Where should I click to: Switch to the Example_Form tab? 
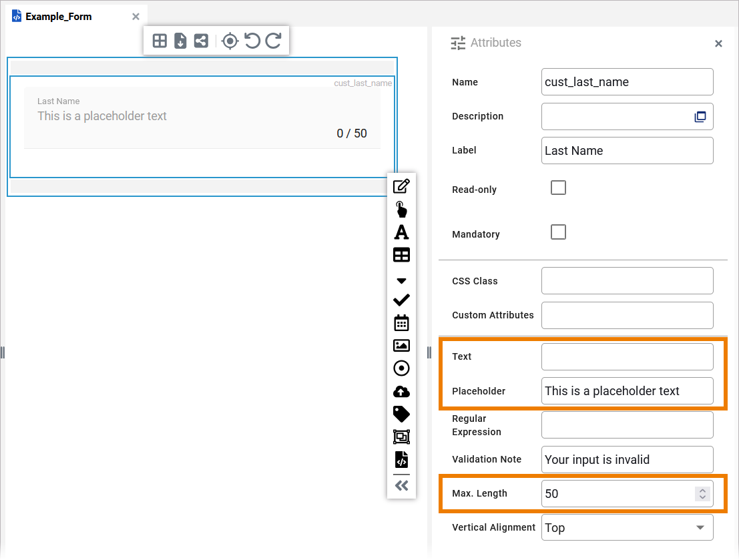pos(58,17)
